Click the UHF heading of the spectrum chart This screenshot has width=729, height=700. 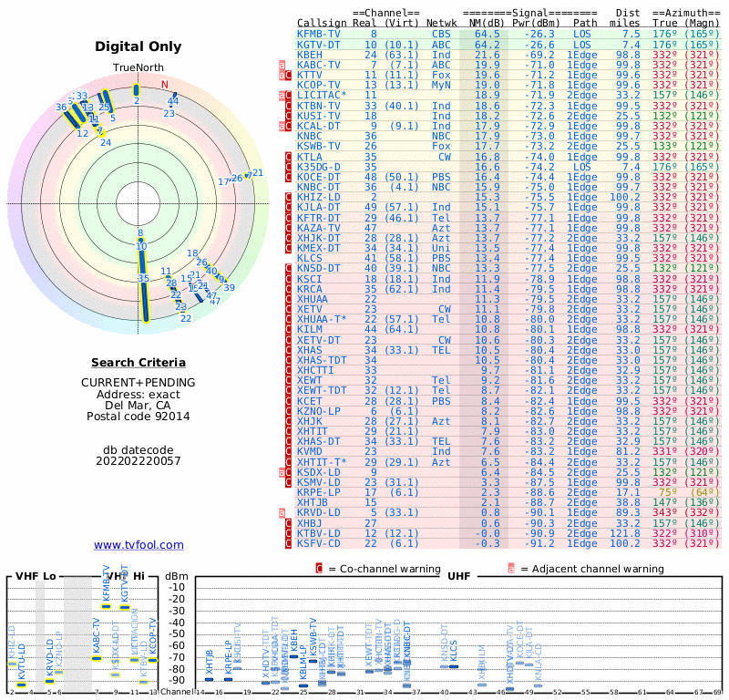pyautogui.click(x=459, y=576)
